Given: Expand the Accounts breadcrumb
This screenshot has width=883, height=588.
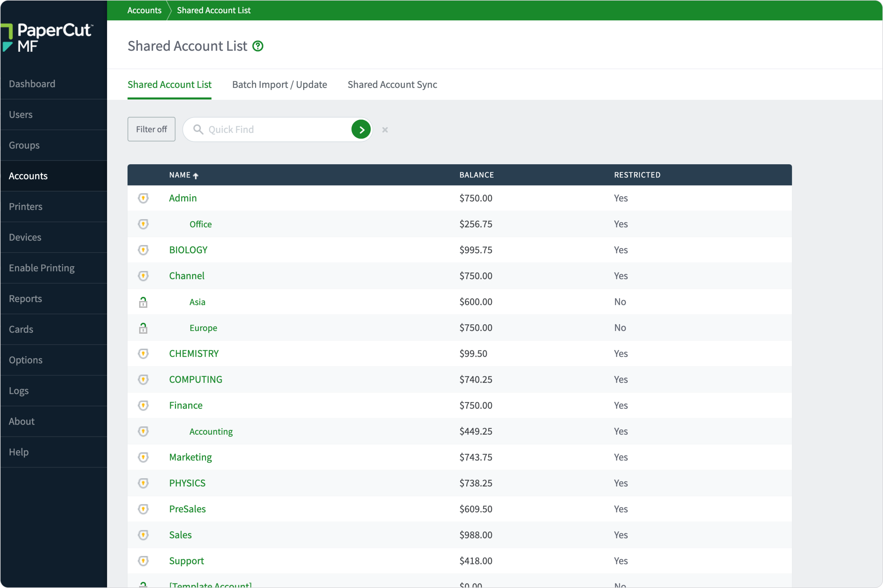Looking at the screenshot, I should pyautogui.click(x=144, y=10).
